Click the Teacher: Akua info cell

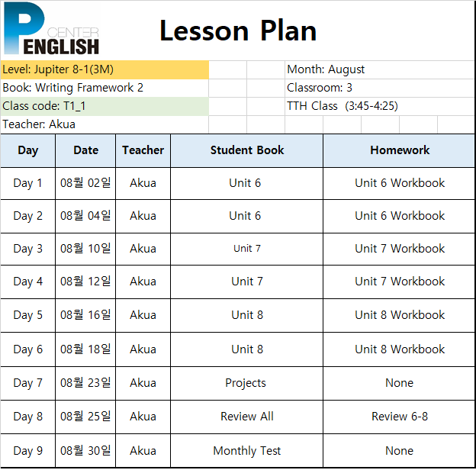(x=105, y=124)
